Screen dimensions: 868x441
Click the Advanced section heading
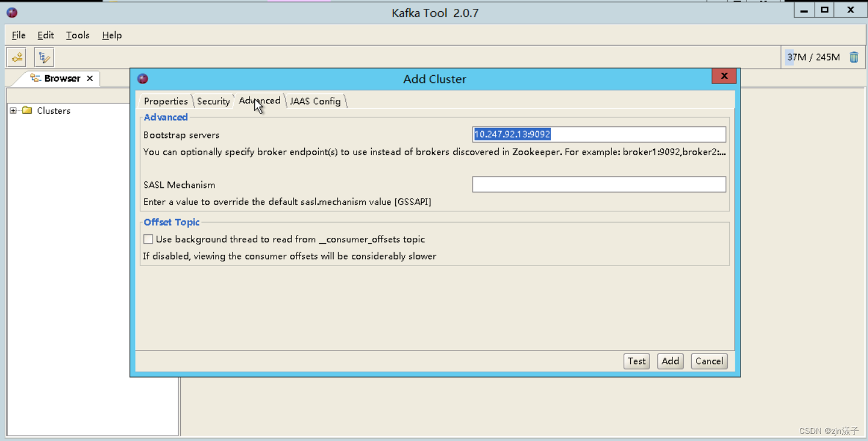pos(166,117)
